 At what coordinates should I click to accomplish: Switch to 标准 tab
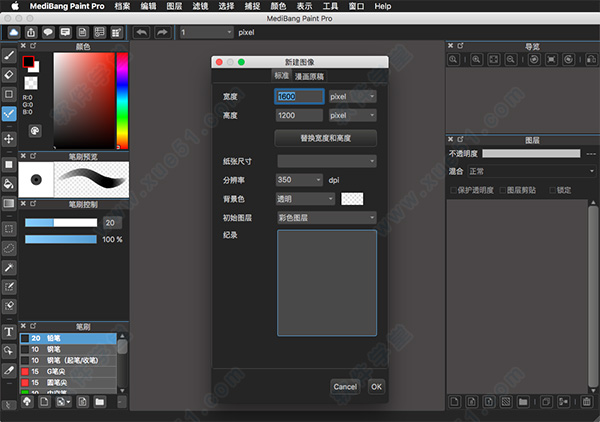(281, 76)
